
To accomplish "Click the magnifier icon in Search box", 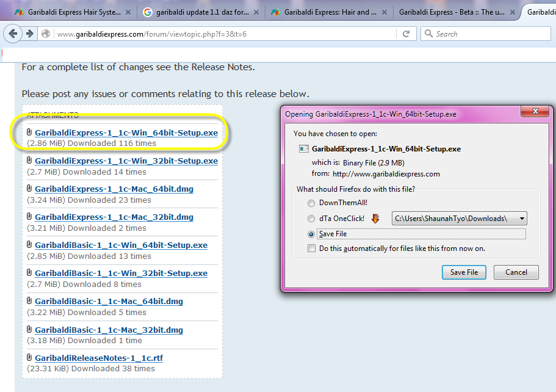I will click(428, 34).
